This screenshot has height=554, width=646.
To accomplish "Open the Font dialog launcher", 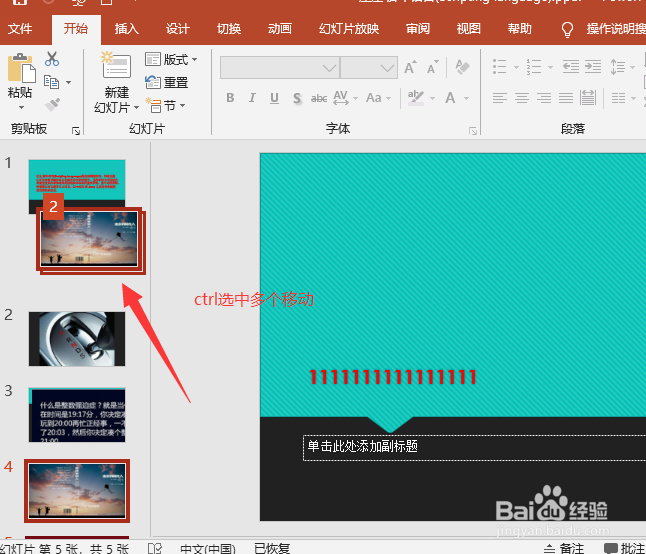I will [473, 131].
